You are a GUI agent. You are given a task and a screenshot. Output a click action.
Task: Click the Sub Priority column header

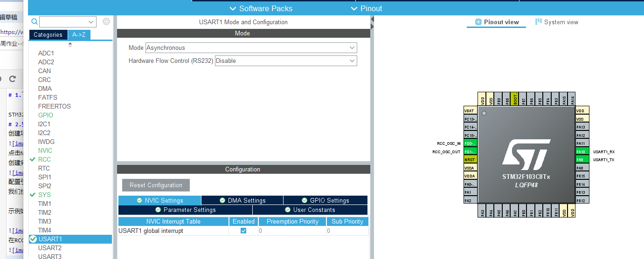click(x=347, y=221)
